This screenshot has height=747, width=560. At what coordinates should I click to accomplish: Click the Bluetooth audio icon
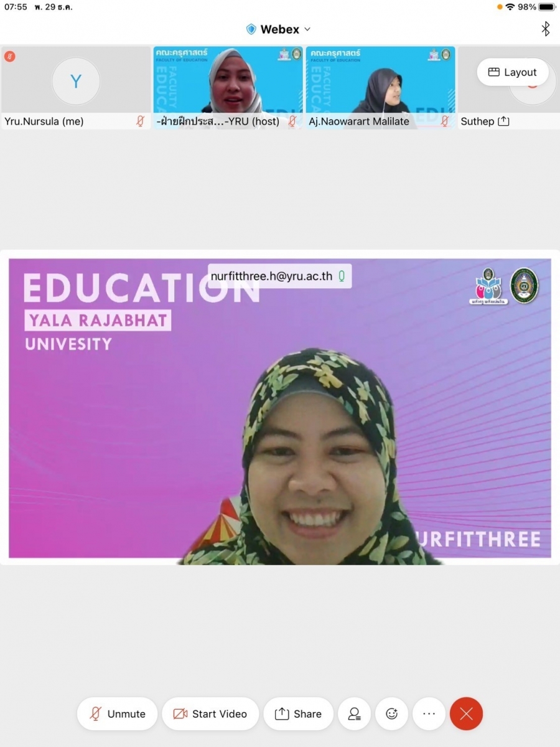point(545,29)
